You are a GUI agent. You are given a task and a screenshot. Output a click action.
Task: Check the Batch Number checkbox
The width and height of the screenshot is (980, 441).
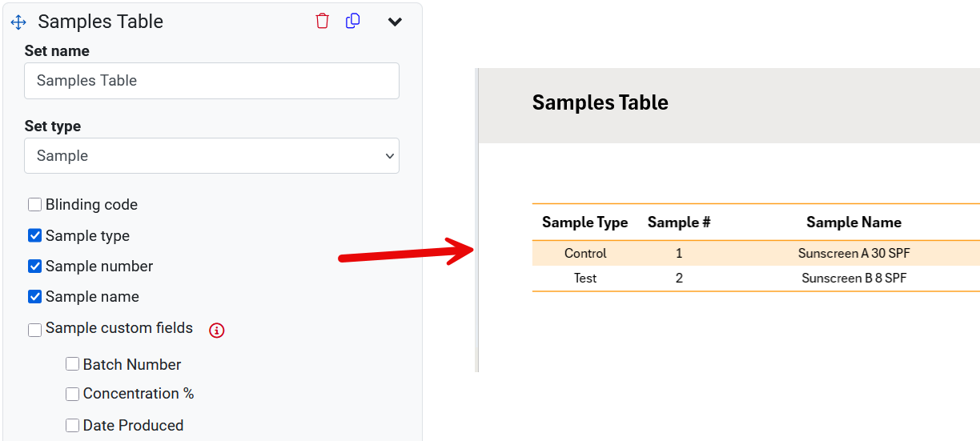[73, 364]
